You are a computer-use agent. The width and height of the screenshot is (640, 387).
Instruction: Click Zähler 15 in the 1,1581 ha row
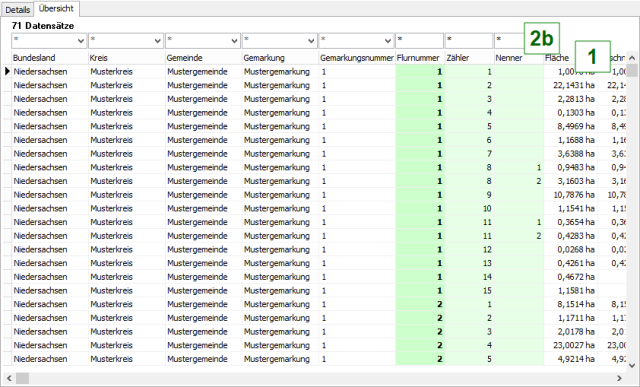coord(469,290)
